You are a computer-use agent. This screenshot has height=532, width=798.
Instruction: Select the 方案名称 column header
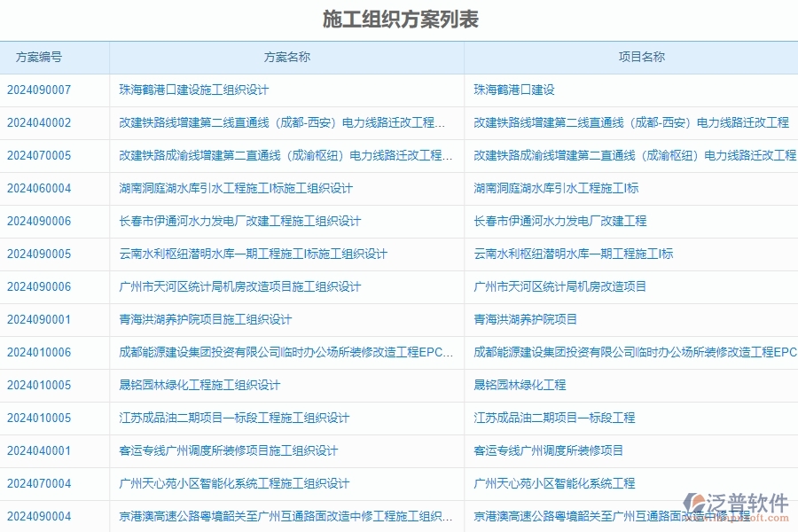(284, 57)
